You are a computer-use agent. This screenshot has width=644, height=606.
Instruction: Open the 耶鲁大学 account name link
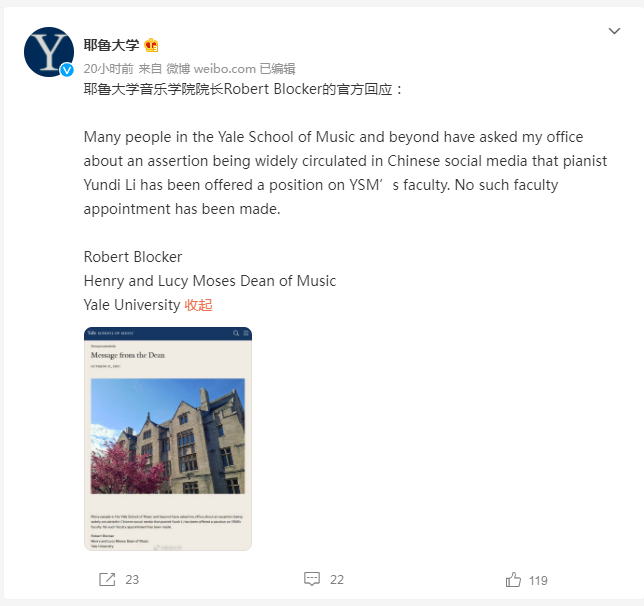tap(111, 45)
